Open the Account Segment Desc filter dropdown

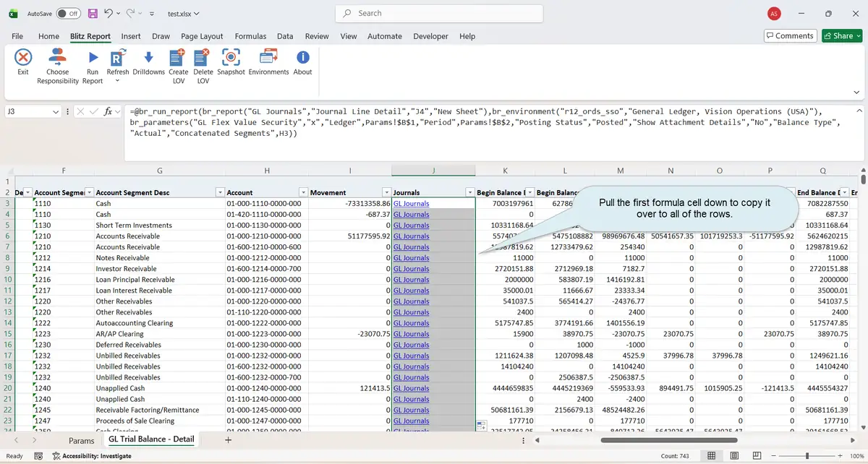coord(220,192)
